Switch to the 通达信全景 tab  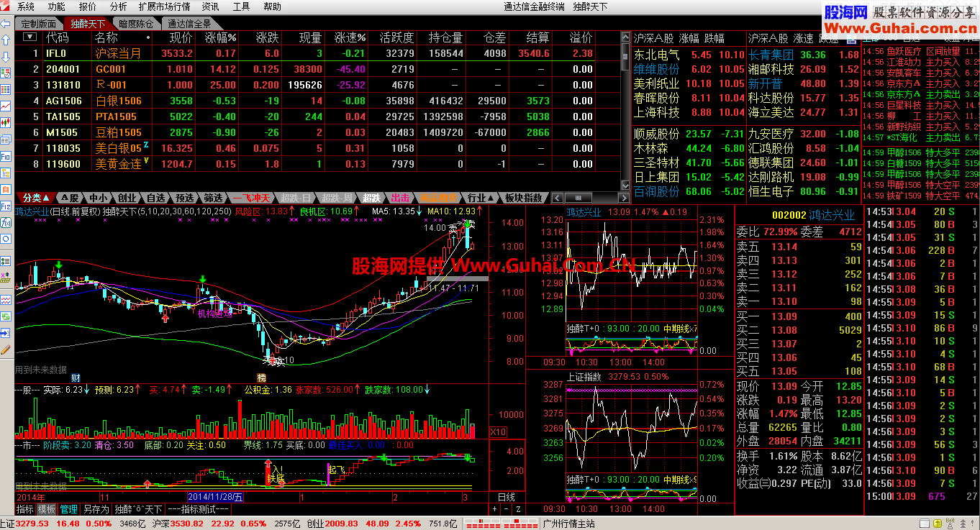190,24
